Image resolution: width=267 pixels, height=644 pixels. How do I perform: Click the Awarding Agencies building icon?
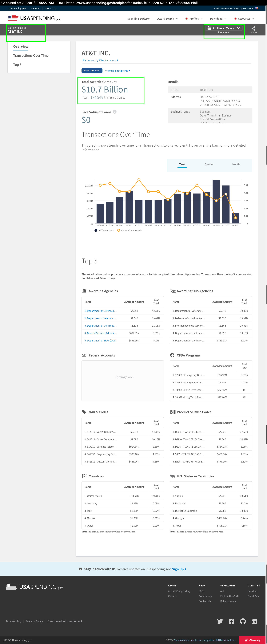tap(84, 291)
